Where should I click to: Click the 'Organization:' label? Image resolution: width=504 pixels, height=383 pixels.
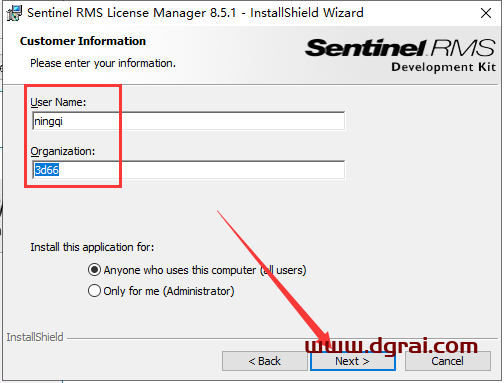[63, 151]
